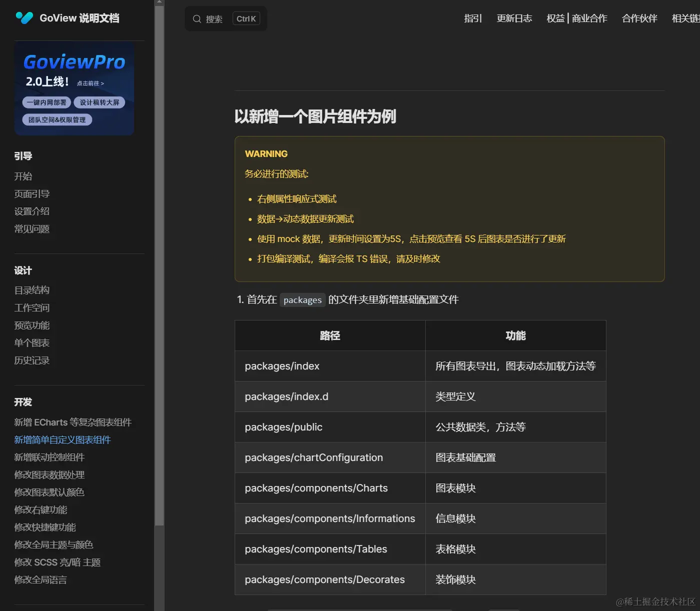Open 开始 in sidebar
Screen dimensions: 700x611
tap(23, 176)
